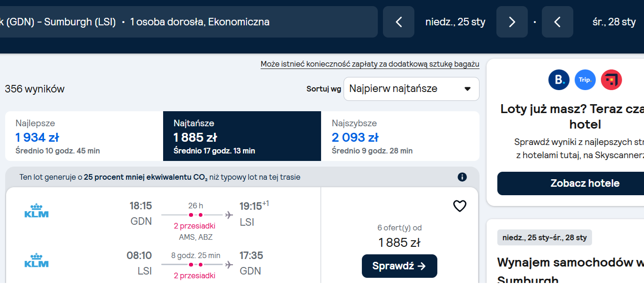
Task: Open Sortuj wg dropdown Najpierw najtańsze
Action: tap(411, 89)
